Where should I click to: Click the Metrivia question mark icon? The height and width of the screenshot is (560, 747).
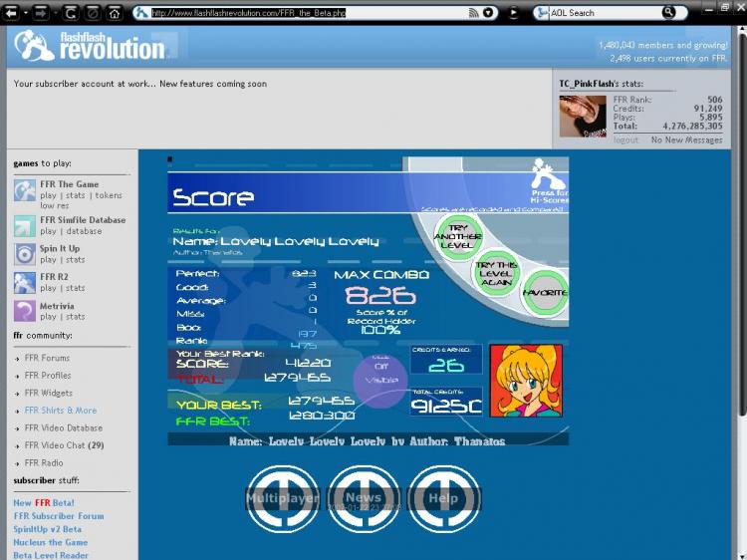pos(25,311)
